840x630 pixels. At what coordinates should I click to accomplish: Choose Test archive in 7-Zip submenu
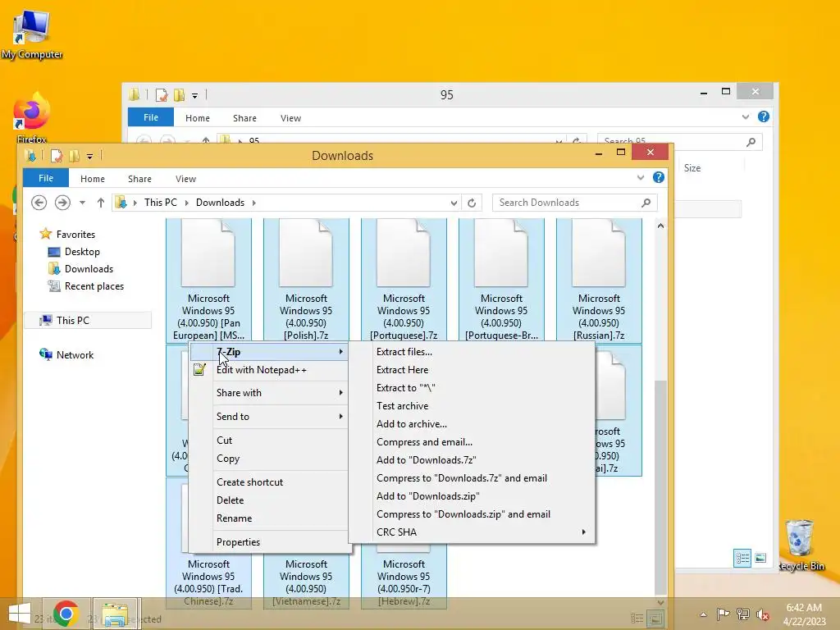pos(472,406)
